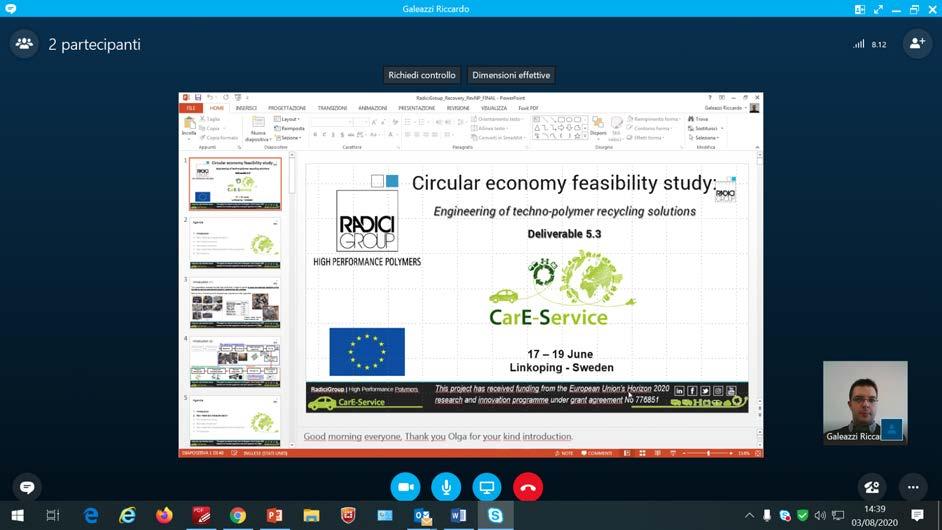
Task: Open the Seleziona dropdown
Action: click(x=703, y=138)
